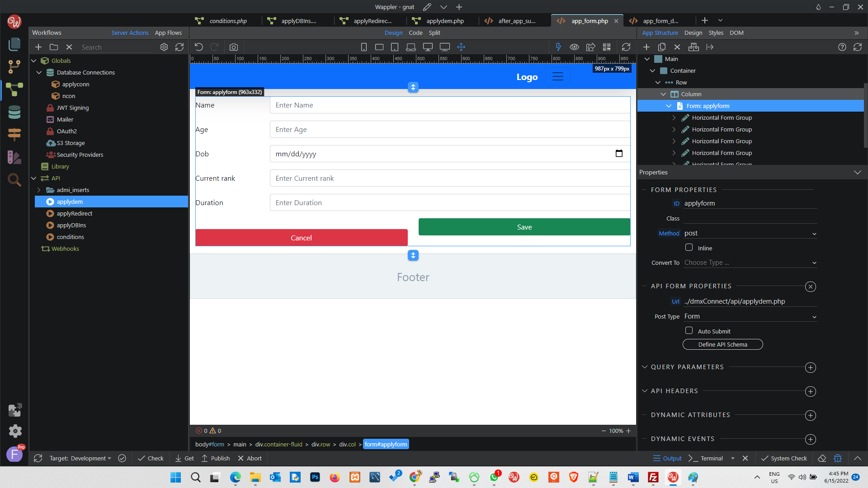Image resolution: width=868 pixels, height=488 pixels.
Task: Open the Method dropdown set to post
Action: click(x=750, y=233)
